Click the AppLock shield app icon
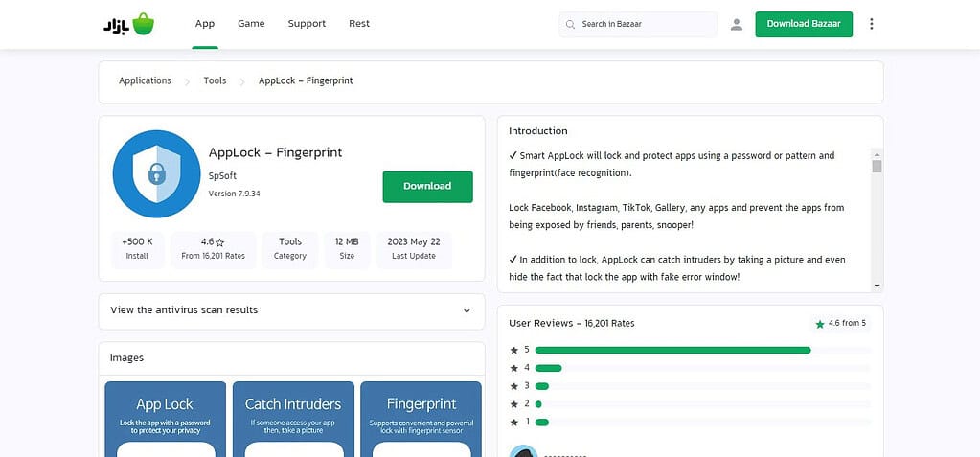Image resolution: width=980 pixels, height=457 pixels. 157,173
